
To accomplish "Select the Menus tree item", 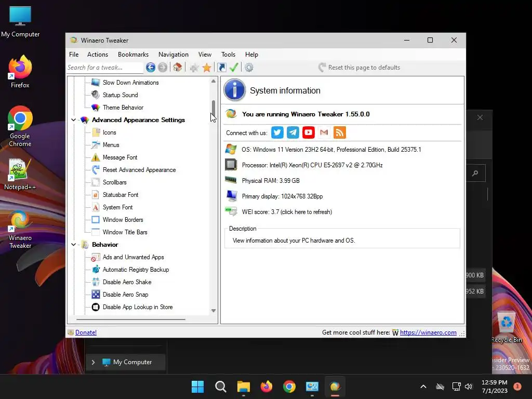I will [x=111, y=145].
